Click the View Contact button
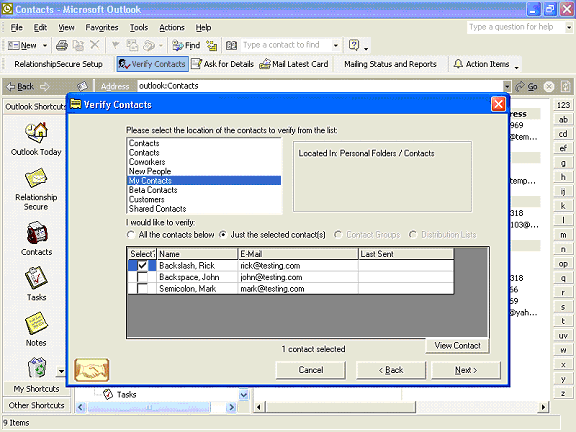This screenshot has width=576, height=432. 457,346
